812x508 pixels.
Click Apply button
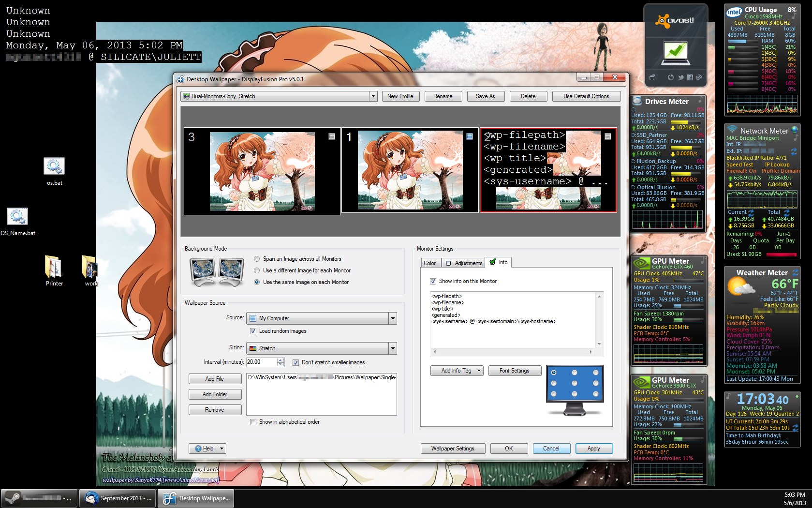point(594,448)
